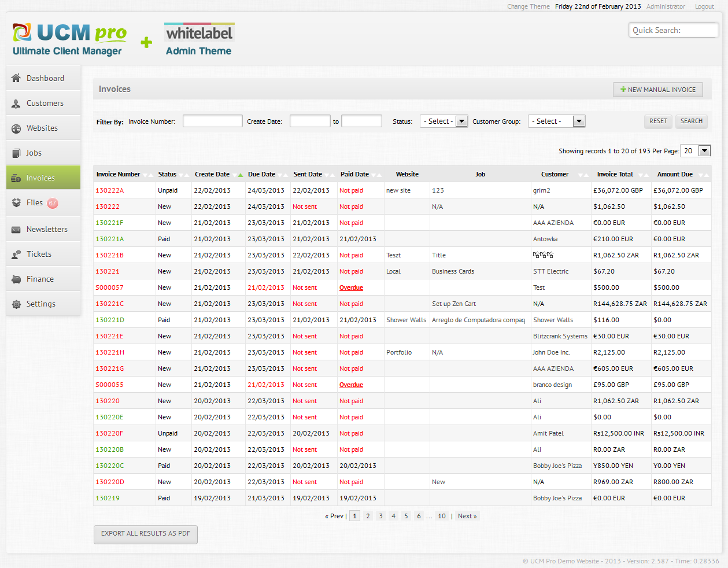Click customer 'Blitzcrank Systems' cell
The image size is (728, 568).
point(560,336)
